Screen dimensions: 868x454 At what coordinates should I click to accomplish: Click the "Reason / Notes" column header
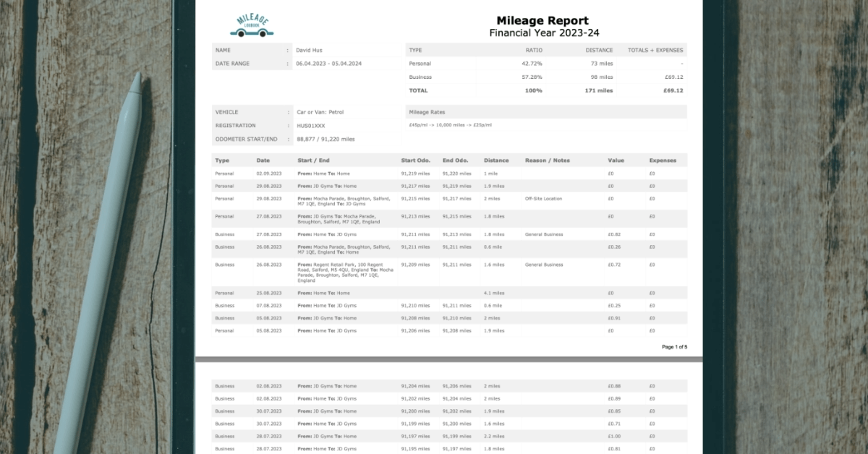548,160
